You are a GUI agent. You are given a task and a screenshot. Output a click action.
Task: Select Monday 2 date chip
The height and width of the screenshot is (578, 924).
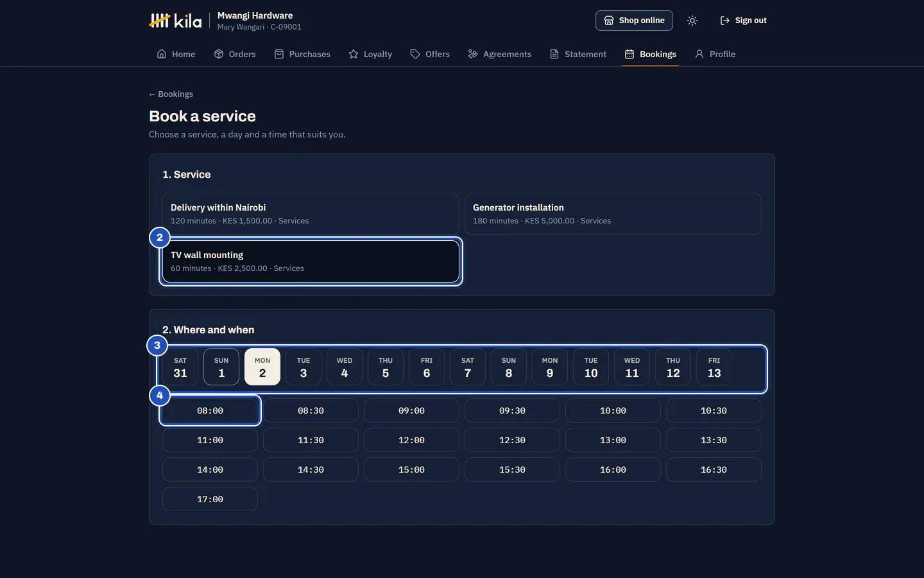(262, 367)
